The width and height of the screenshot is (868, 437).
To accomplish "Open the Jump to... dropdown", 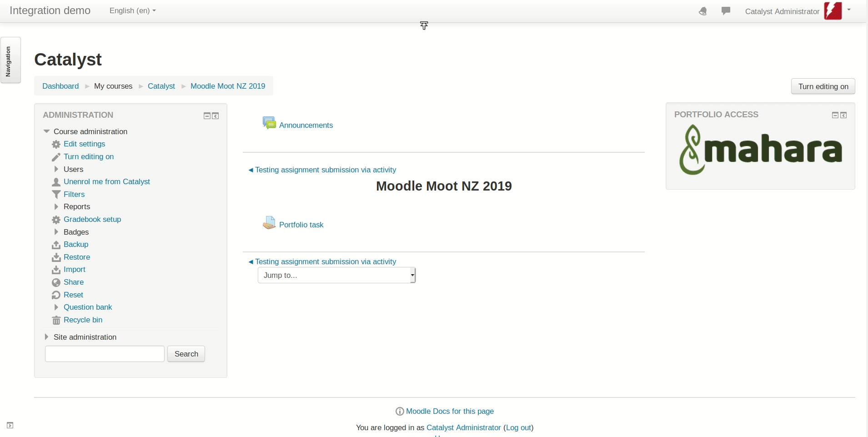I will 336,275.
